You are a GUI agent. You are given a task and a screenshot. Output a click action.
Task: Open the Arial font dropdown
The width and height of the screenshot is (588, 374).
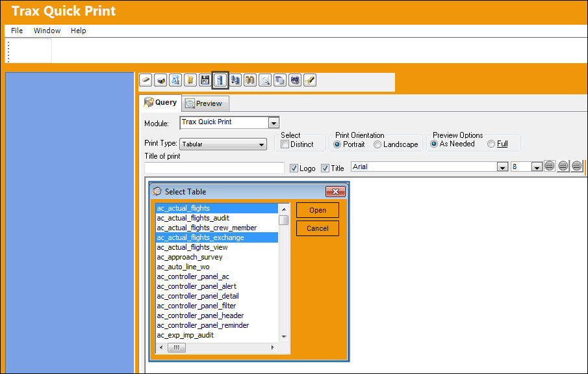pos(502,167)
